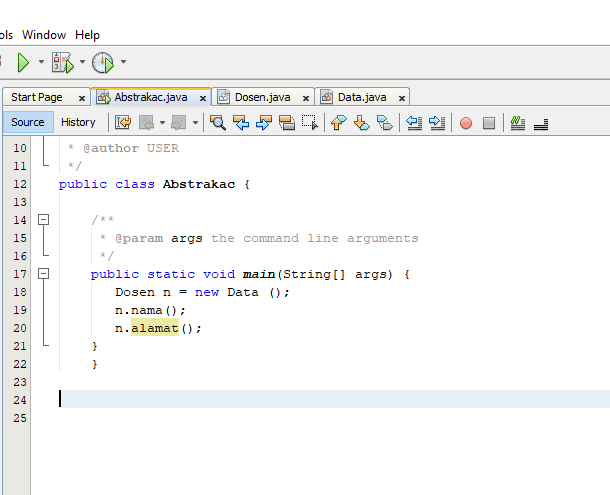Switch to History view

[78, 122]
